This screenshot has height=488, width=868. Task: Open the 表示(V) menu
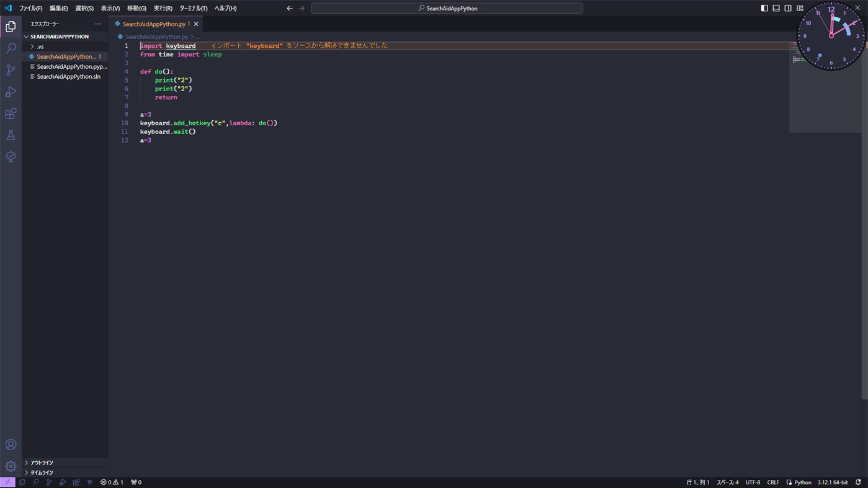click(110, 9)
